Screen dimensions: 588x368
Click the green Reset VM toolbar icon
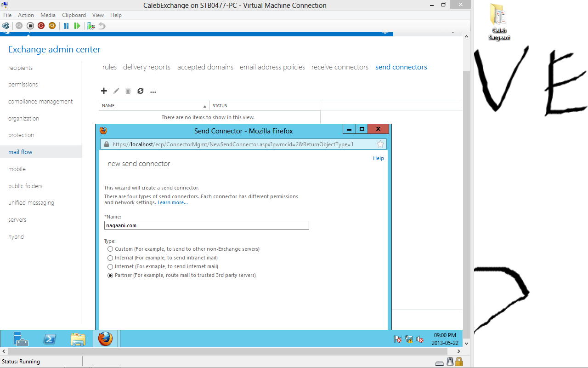pyautogui.click(x=77, y=26)
